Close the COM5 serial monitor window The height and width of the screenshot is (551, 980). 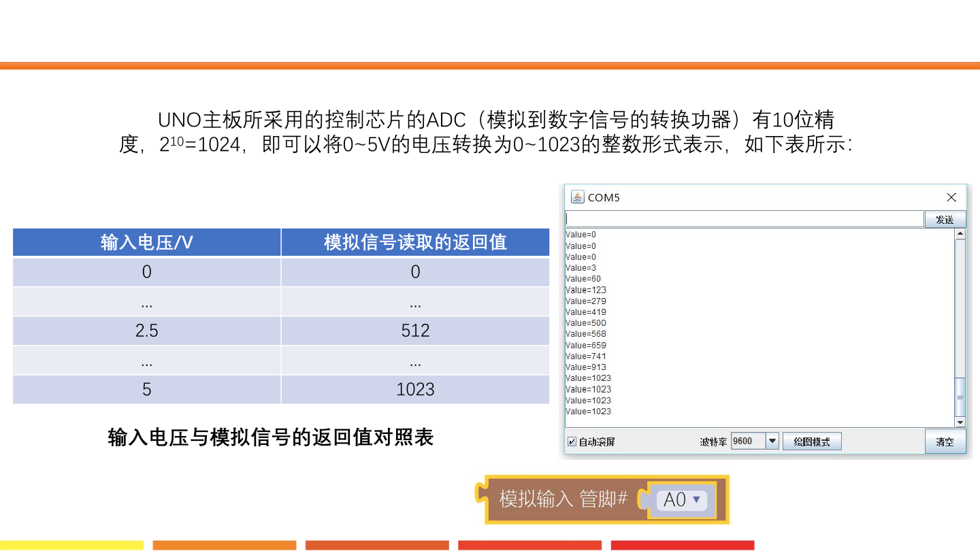951,197
